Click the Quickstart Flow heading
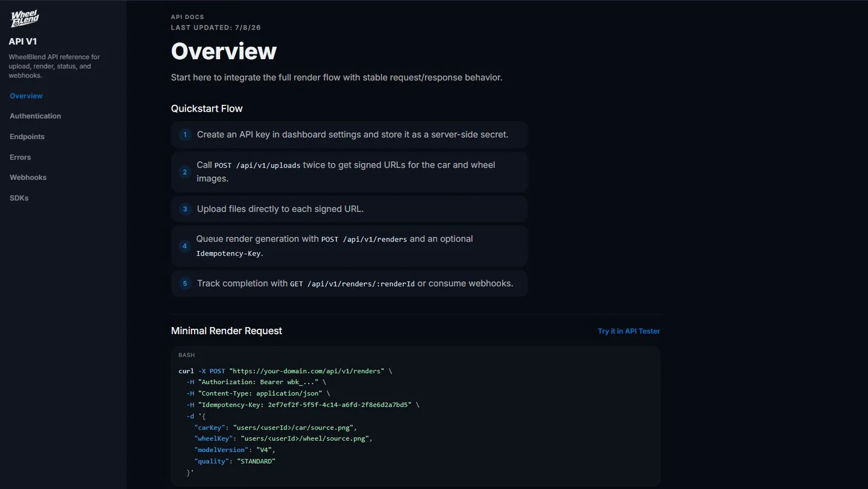868x489 pixels. pos(207,109)
